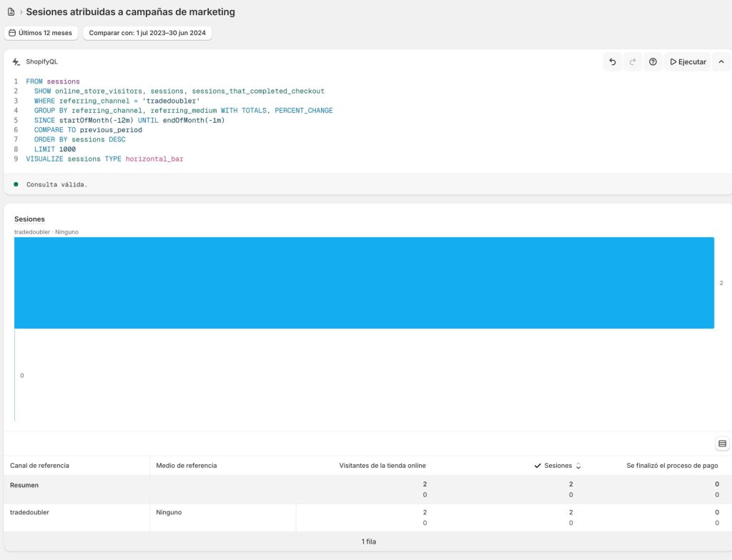
Task: Run the query with Ejecutar
Action: pyautogui.click(x=688, y=61)
